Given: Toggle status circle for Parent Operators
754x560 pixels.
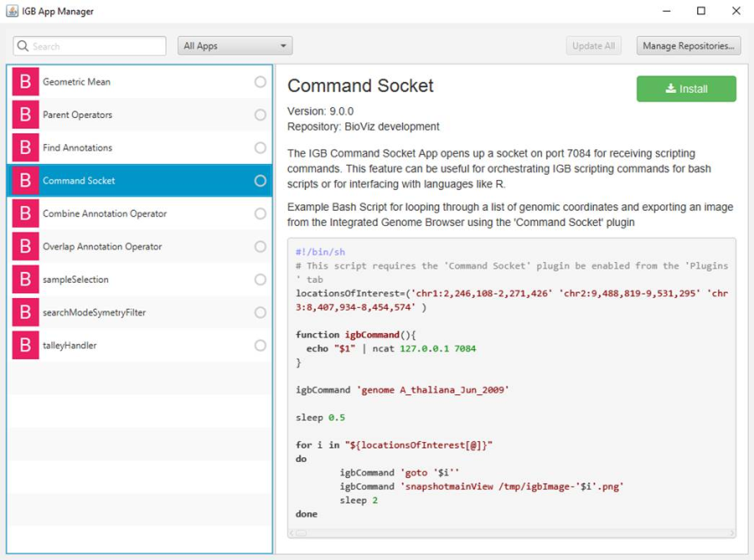Looking at the screenshot, I should coord(261,115).
